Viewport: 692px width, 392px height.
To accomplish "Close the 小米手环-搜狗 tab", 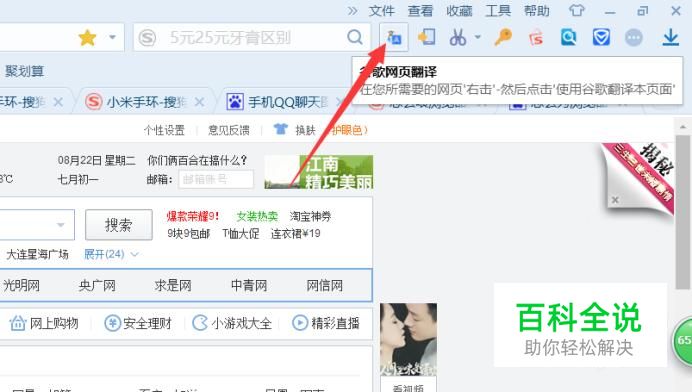I will (x=199, y=102).
